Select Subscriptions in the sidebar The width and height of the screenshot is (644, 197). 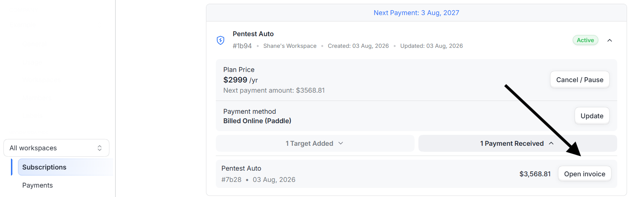[65, 167]
